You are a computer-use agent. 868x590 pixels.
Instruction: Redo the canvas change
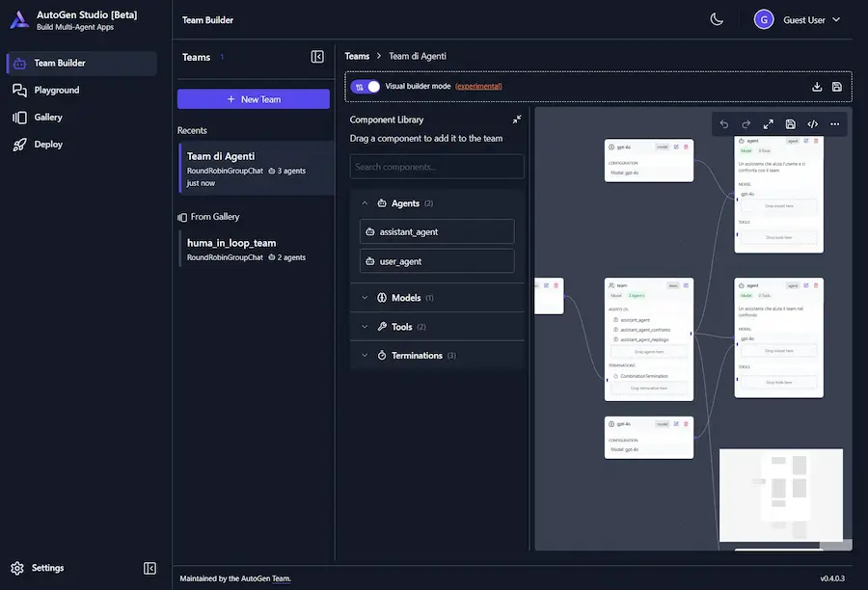(x=746, y=124)
